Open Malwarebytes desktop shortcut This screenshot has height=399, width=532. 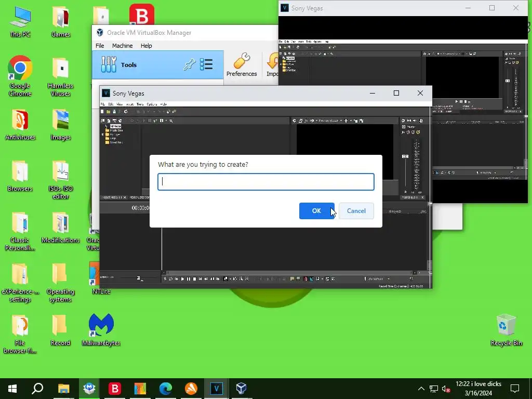(x=101, y=329)
